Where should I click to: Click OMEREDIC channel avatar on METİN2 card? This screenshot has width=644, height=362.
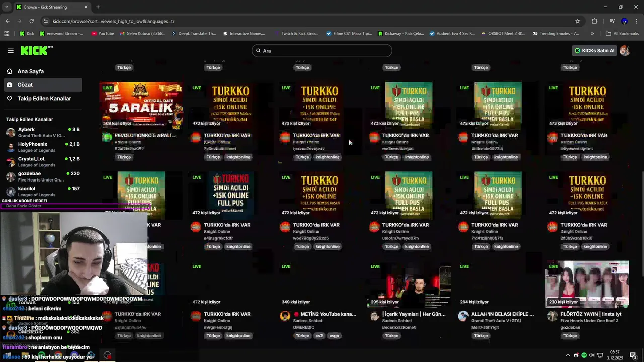point(285,316)
